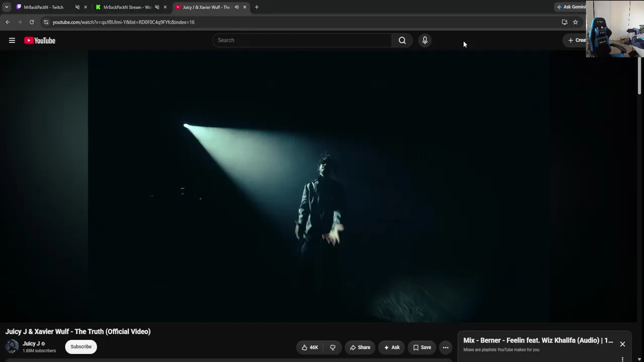644x362 pixels.
Task: Open site information icon beside the URL
Action: [x=46, y=22]
